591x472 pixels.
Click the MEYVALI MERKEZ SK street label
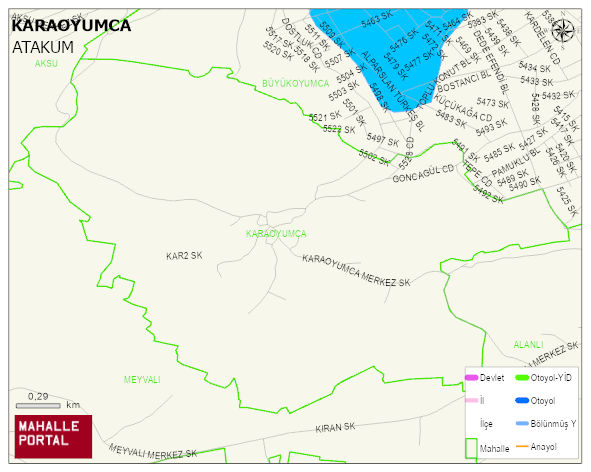point(153,452)
